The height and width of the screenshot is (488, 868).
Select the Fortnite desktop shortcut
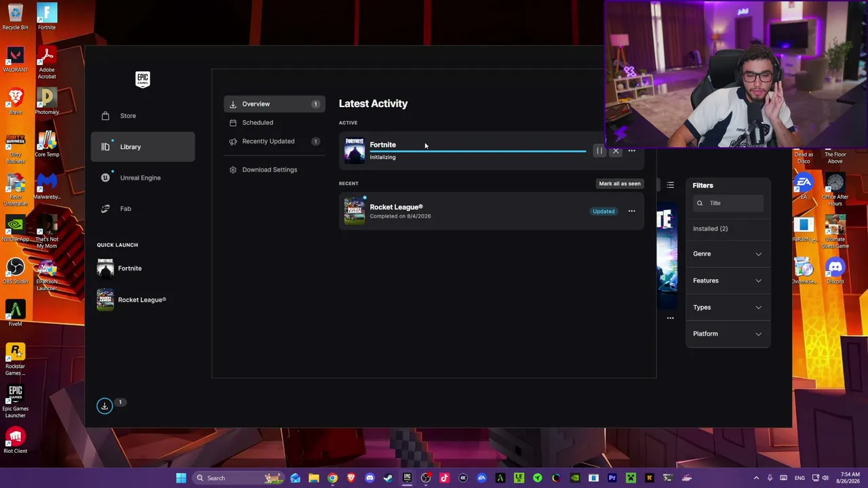pos(47,18)
